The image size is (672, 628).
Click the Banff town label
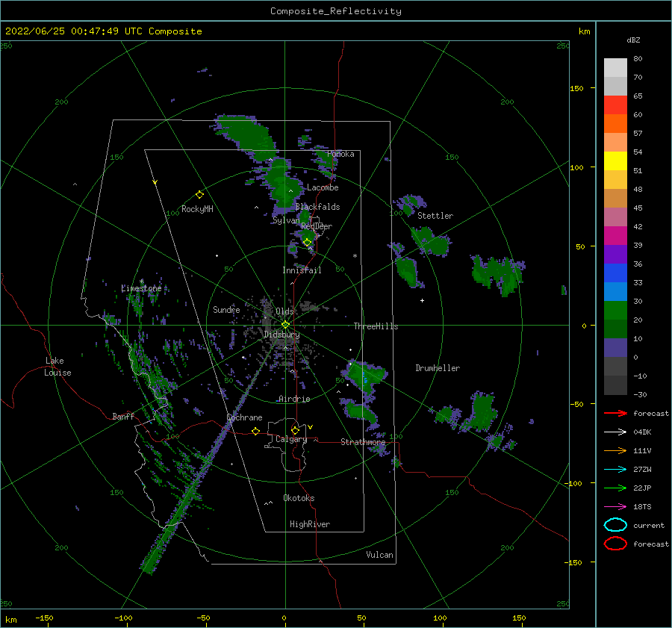click(123, 416)
